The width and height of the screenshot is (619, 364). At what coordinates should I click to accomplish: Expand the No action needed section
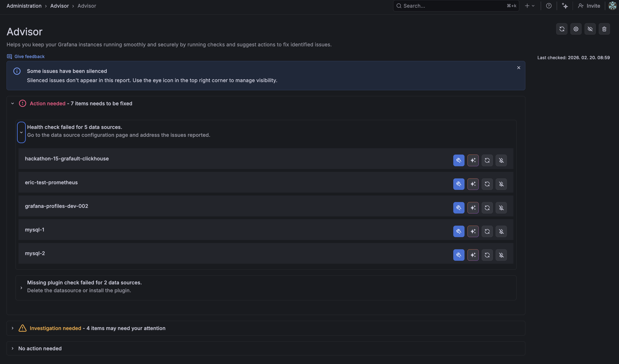coord(13,348)
